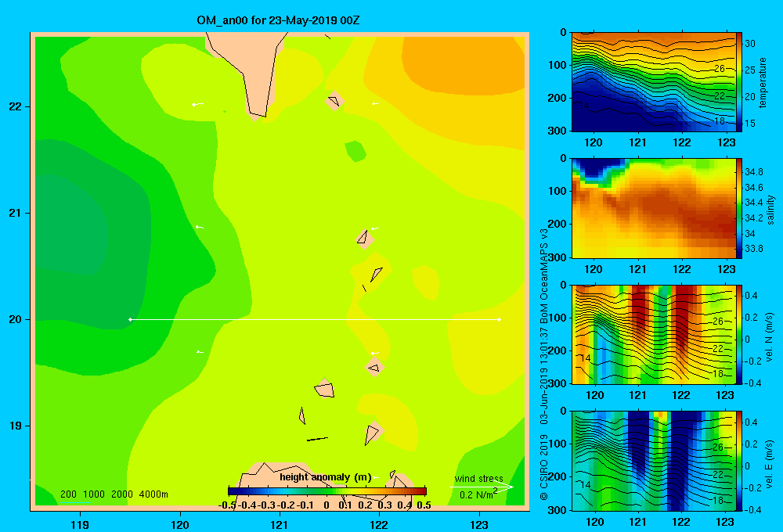Click the '0.5' end label on height anomaly bar
This screenshot has width=783, height=532.
pyautogui.click(x=424, y=505)
